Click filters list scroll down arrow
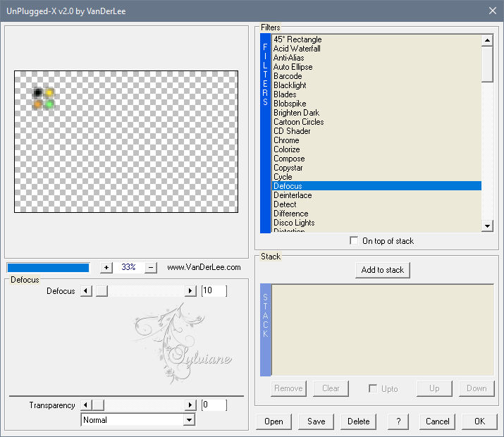The height and width of the screenshot is (437, 504). [x=487, y=226]
